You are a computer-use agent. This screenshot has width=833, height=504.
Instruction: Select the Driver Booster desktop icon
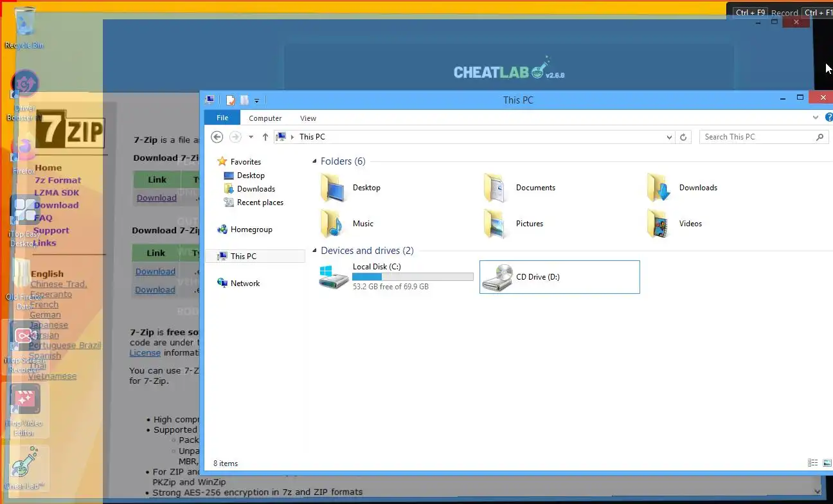point(24,95)
